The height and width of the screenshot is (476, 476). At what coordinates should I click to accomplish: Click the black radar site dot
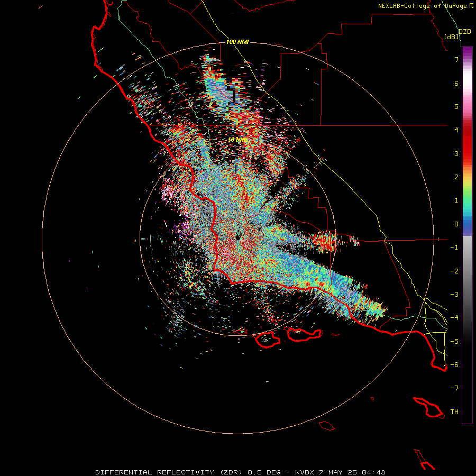[237, 237]
